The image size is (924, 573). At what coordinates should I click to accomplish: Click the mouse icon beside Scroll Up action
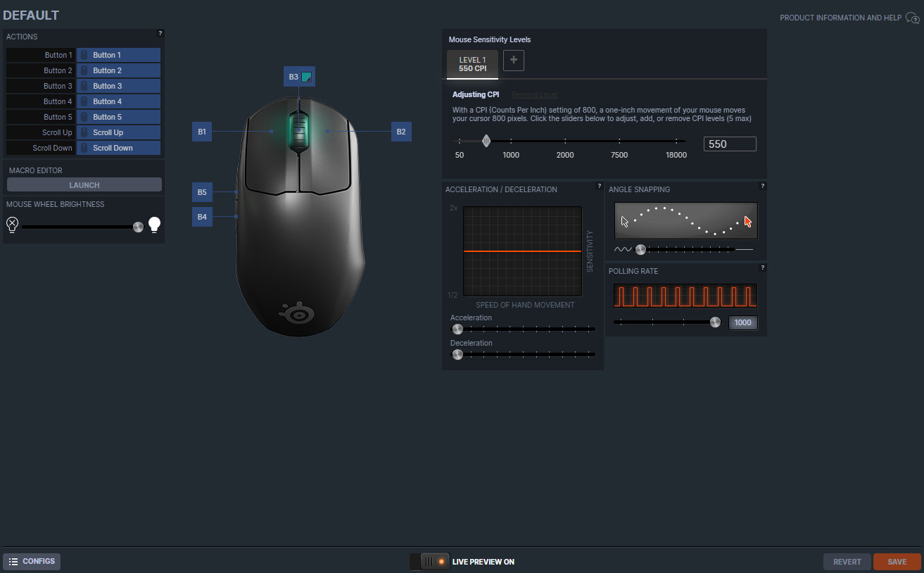point(84,132)
